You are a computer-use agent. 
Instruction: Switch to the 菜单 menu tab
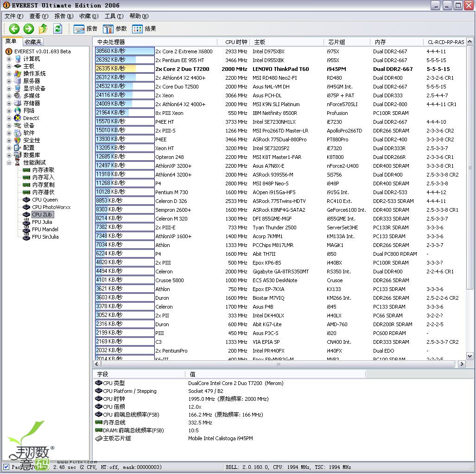click(11, 41)
